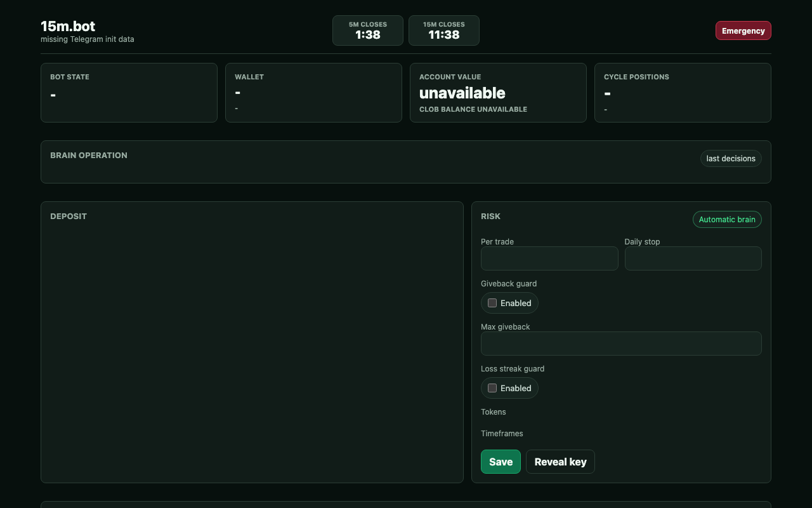The width and height of the screenshot is (812, 508).
Task: Click the Reveal key button
Action: (x=560, y=462)
